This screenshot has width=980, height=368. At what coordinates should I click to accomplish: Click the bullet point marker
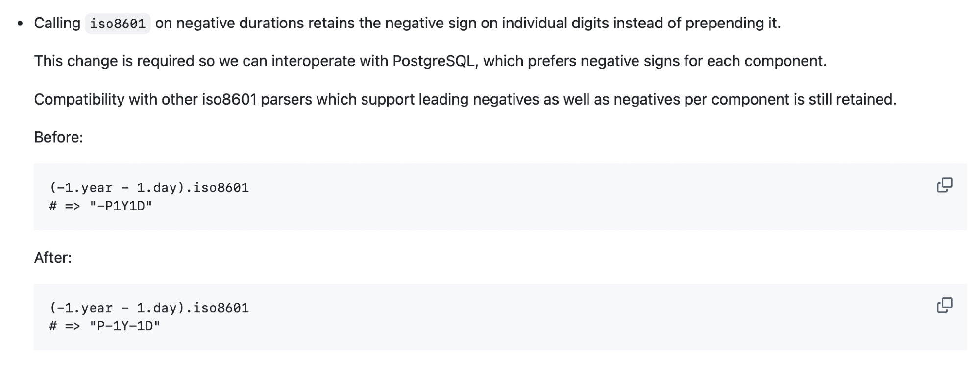pos(20,24)
